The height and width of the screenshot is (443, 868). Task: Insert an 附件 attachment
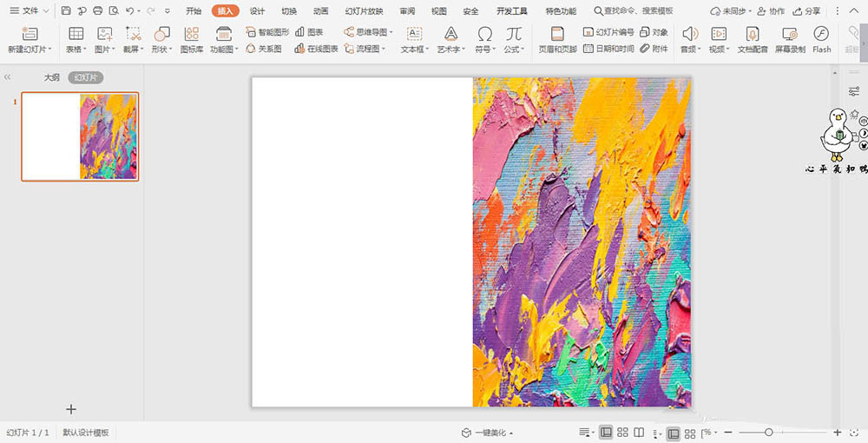pos(654,49)
